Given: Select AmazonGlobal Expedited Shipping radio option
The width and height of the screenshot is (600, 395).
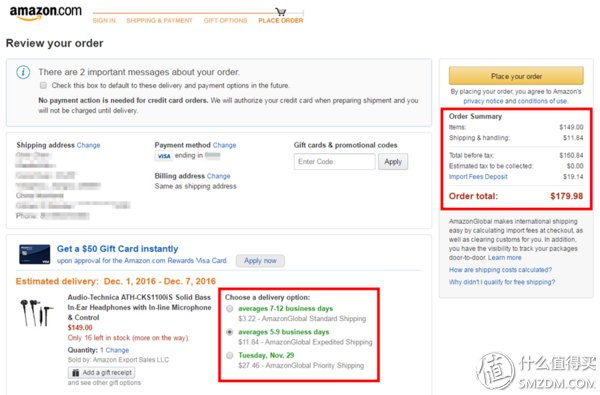Looking at the screenshot, I should 230,332.
